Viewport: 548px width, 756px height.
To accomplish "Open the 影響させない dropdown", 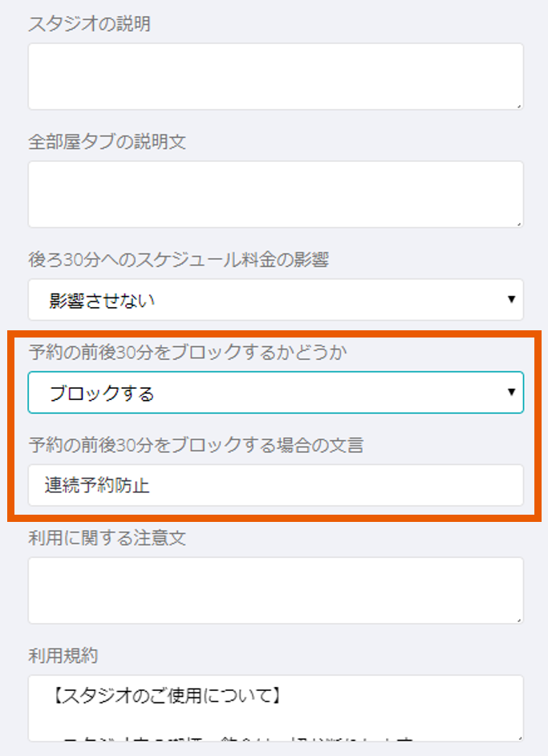I will 275,300.
